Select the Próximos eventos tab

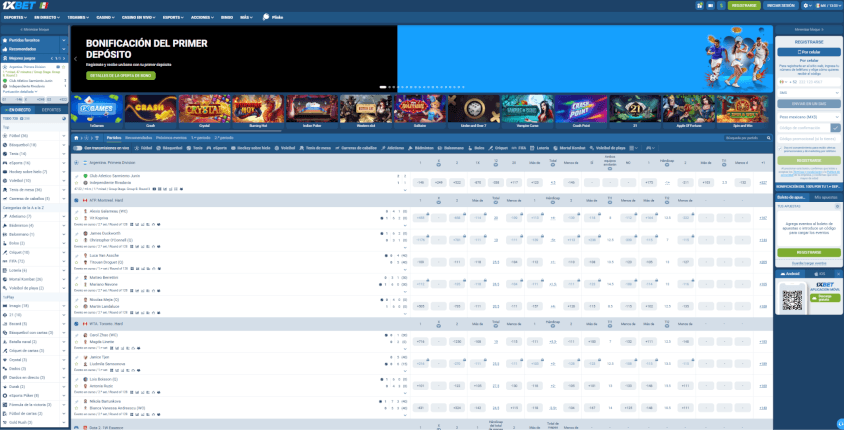[x=172, y=138]
